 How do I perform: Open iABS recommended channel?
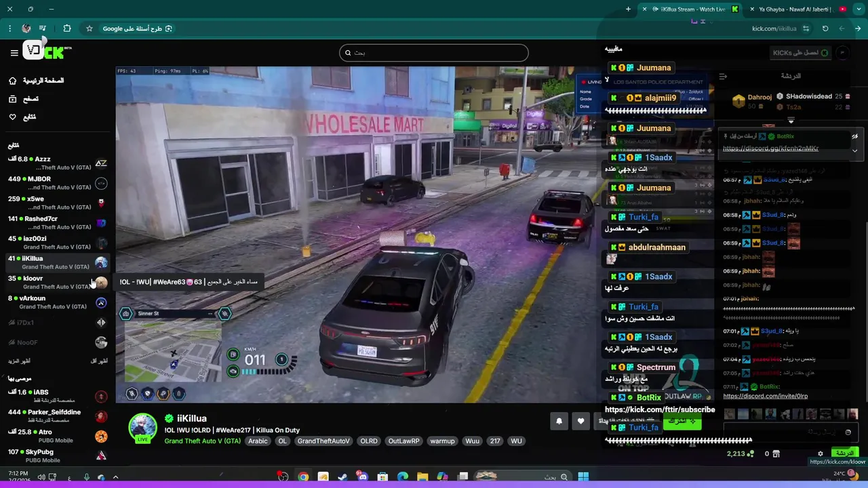point(57,396)
